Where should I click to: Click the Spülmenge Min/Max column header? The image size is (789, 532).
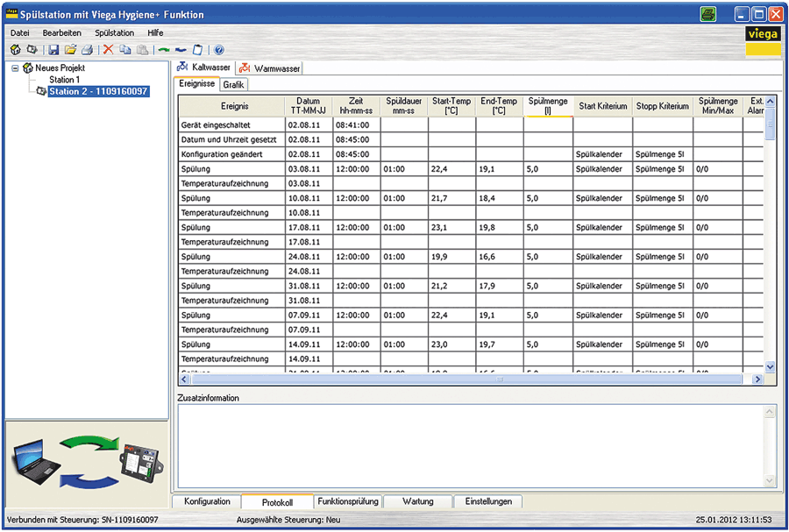tap(718, 106)
